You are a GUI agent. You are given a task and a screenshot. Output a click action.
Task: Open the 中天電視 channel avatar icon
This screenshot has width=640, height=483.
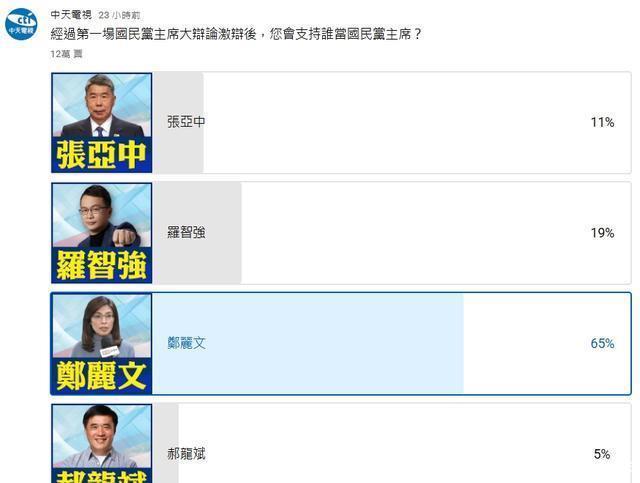click(21, 24)
